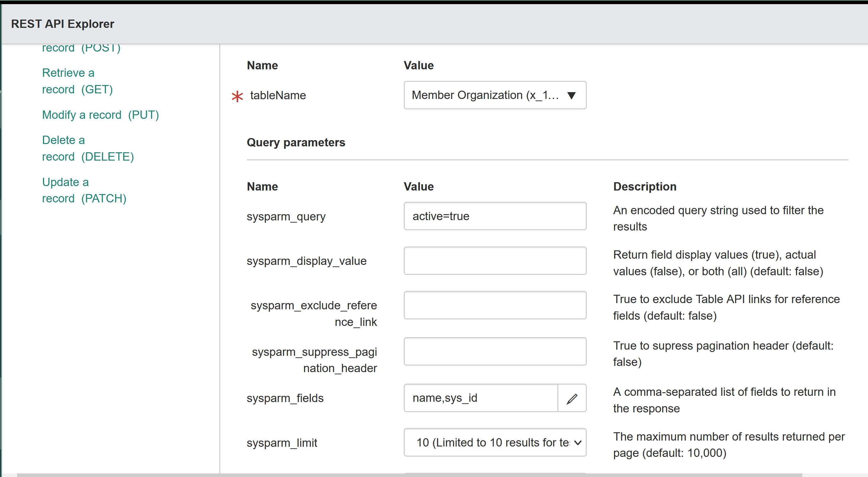Focus the sysparm_suppress_pagination_header field

(495, 352)
